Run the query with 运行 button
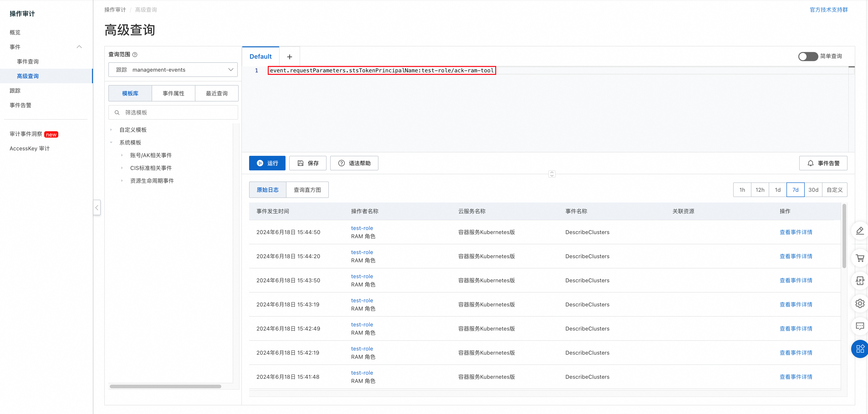 click(x=267, y=163)
